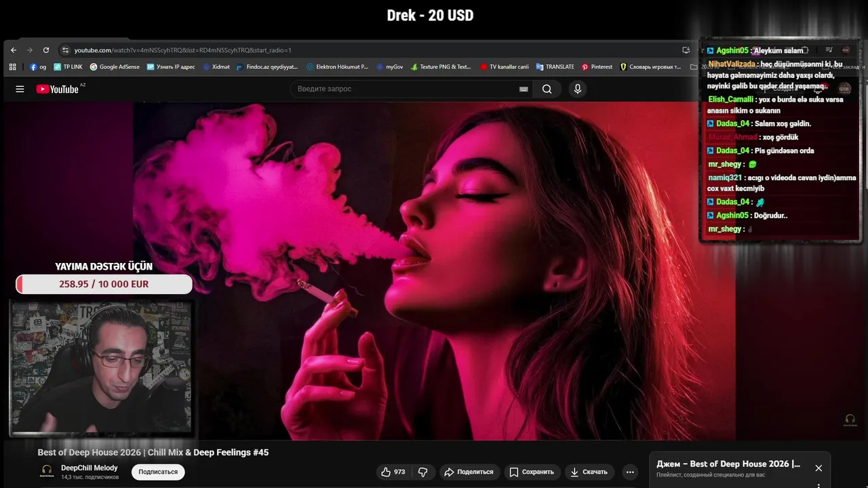Open the Google AdSense bookmark
This screenshot has width=868, height=488.
(115, 67)
